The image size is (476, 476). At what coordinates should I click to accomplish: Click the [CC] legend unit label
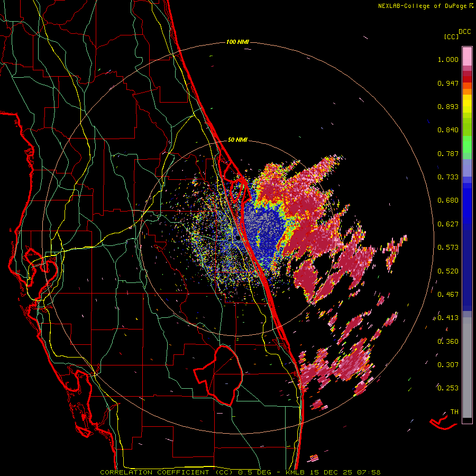(451, 36)
